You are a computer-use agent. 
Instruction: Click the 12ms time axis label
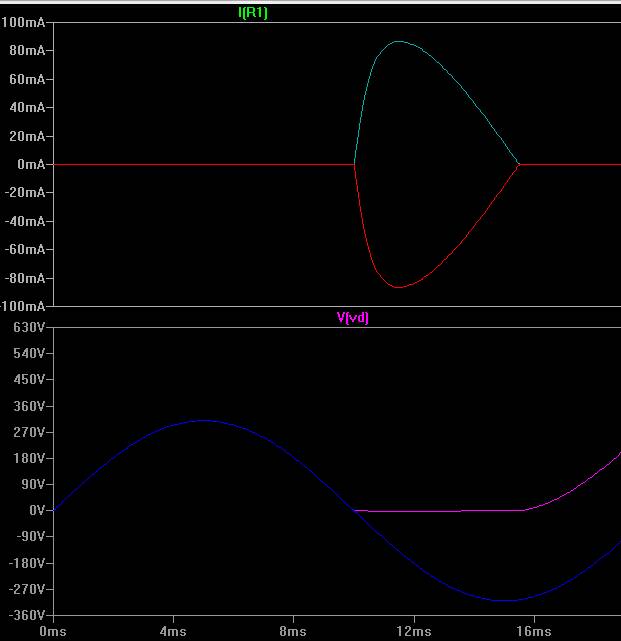coord(414,631)
